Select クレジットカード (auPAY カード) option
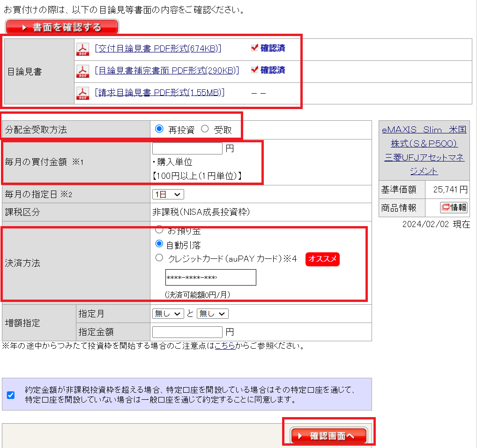This screenshot has height=448, width=477. 159,258
